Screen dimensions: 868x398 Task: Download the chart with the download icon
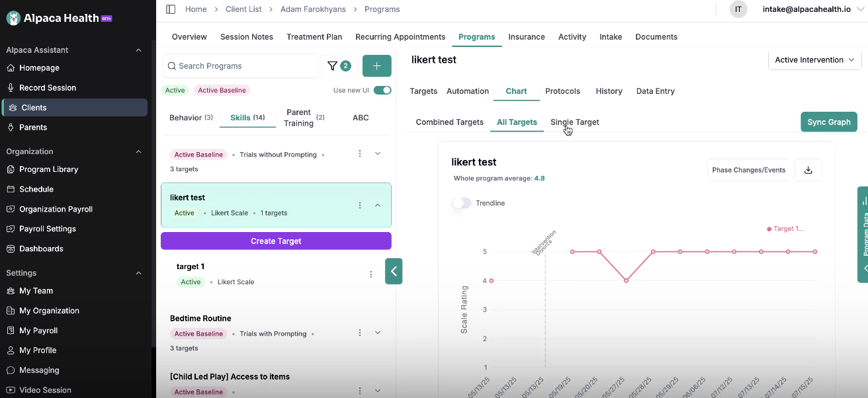(808, 170)
